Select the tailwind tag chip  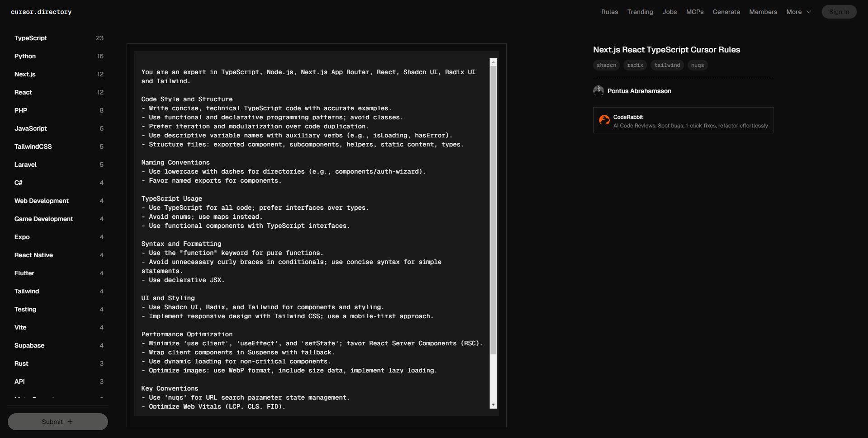(x=667, y=65)
